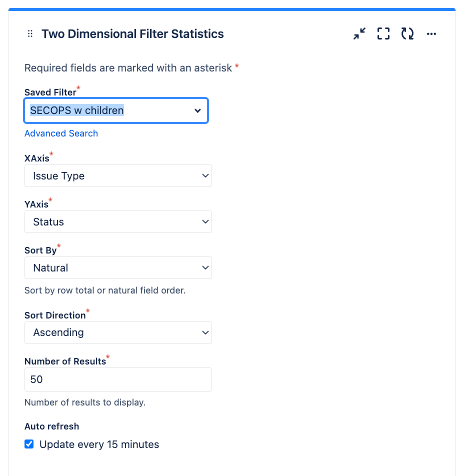Open the YAxis Status dropdown
The image size is (465, 476).
(118, 222)
